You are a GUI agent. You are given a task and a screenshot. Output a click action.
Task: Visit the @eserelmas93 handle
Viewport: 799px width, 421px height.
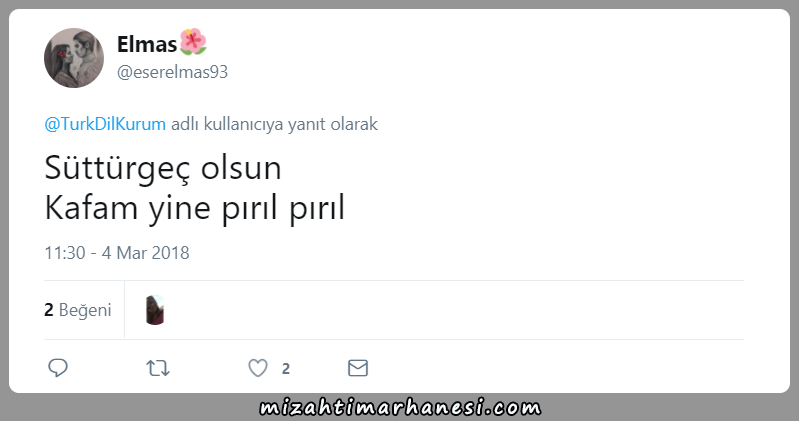172,72
